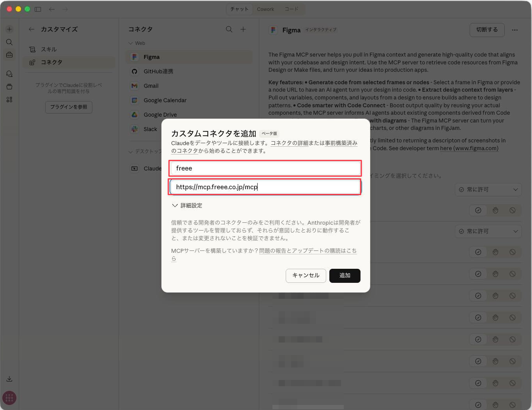Navigate back with the title bar arrow

pyautogui.click(x=51, y=9)
